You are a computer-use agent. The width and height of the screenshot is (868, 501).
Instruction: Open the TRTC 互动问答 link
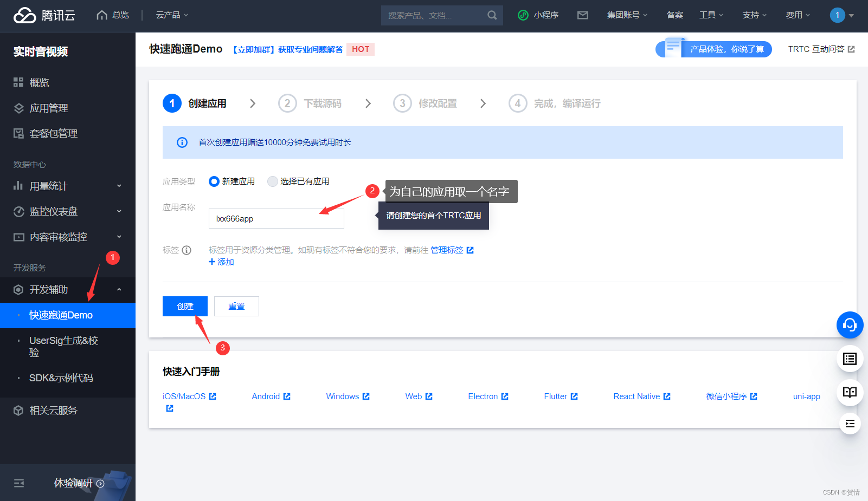821,49
